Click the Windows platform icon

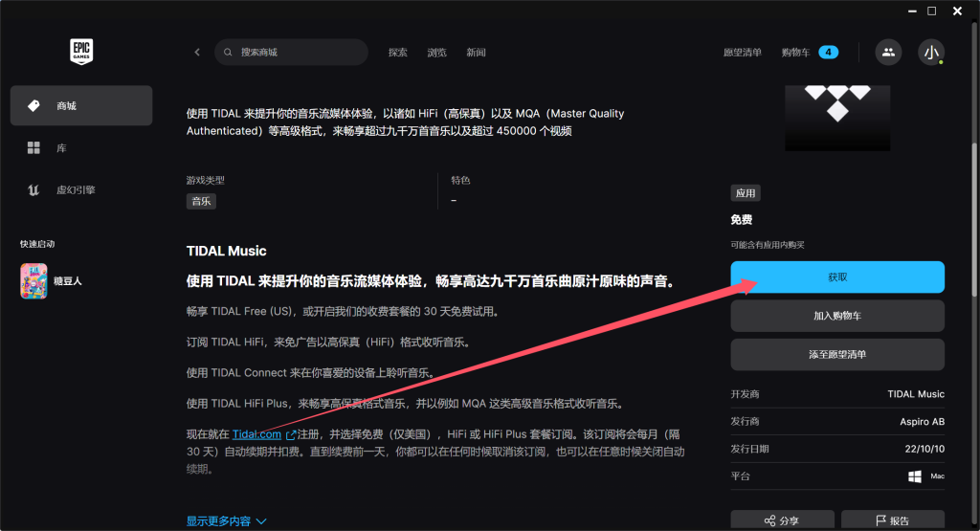coord(914,476)
